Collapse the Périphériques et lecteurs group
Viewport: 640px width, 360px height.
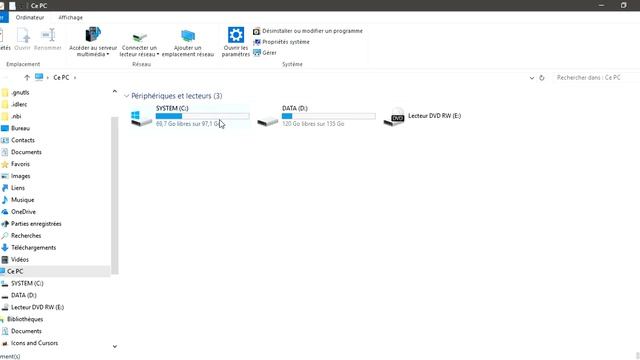[x=127, y=96]
